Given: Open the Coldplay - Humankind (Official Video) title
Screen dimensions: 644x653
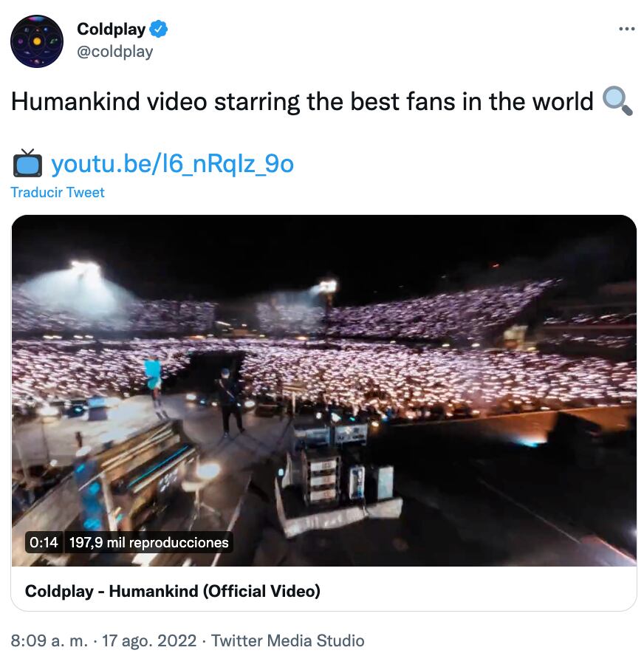Looking at the screenshot, I should 173,590.
